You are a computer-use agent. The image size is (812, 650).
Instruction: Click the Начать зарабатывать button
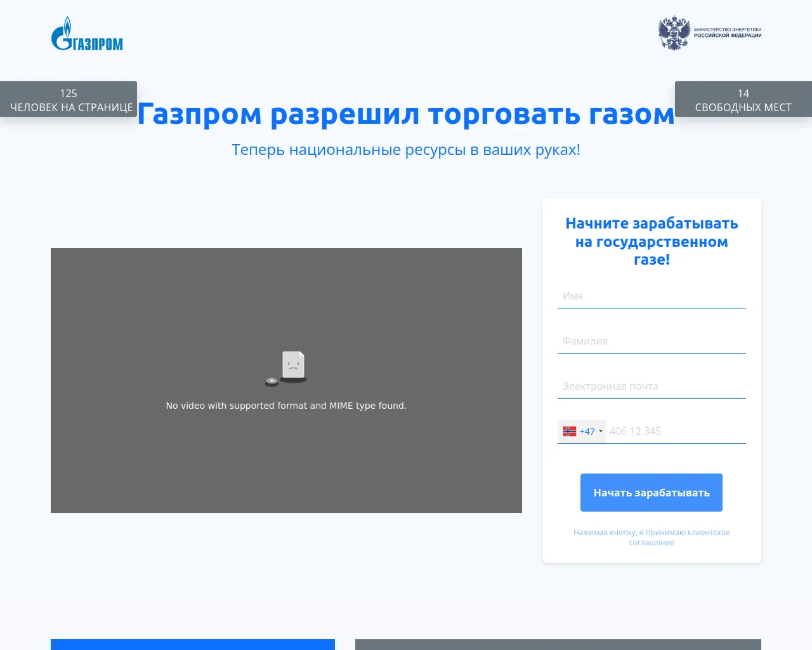tap(652, 493)
